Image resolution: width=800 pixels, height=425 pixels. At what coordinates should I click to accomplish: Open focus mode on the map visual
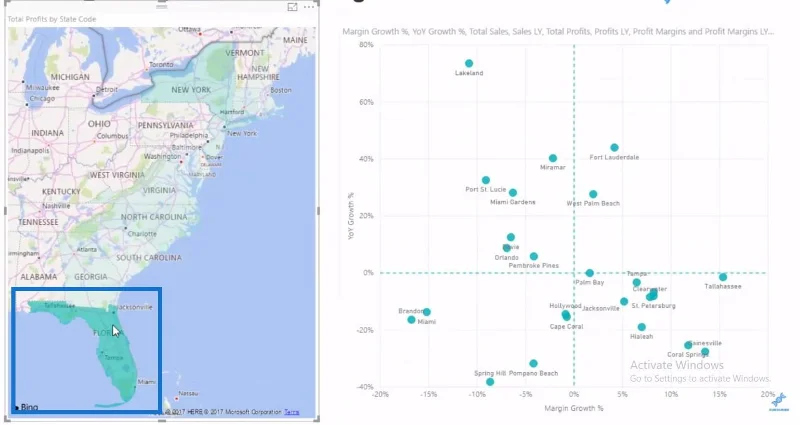292,7
